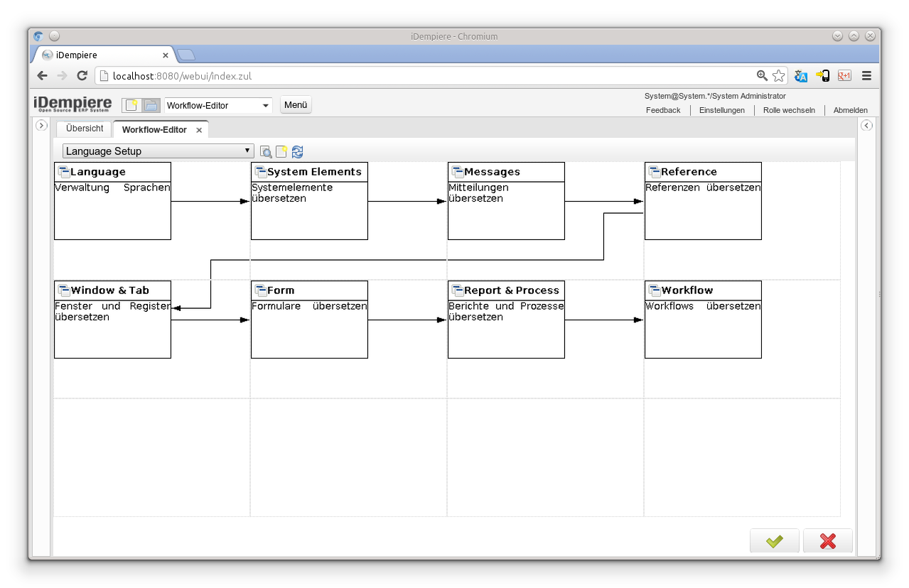909x588 pixels.
Task: Confirm with the green checkmark button
Action: click(774, 541)
